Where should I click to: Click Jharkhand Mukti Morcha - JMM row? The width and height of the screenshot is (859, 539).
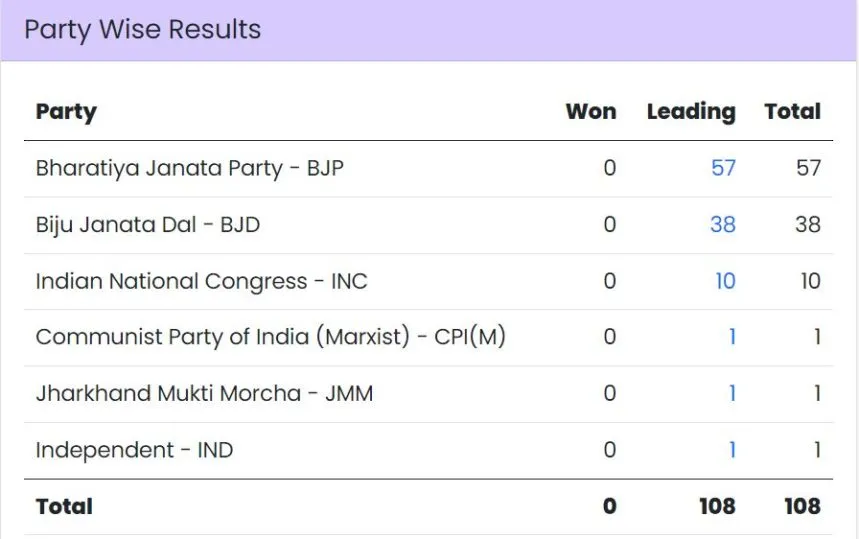204,394
